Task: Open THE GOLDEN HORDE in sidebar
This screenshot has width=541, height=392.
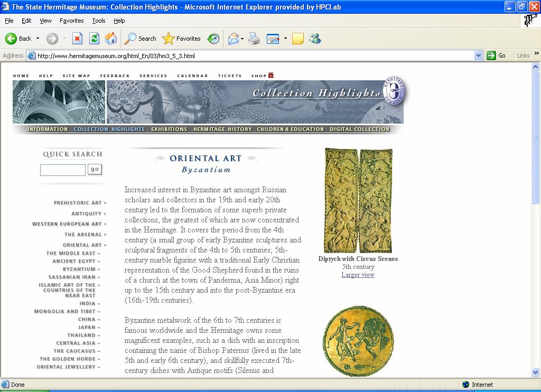Action: pyautogui.click(x=68, y=359)
